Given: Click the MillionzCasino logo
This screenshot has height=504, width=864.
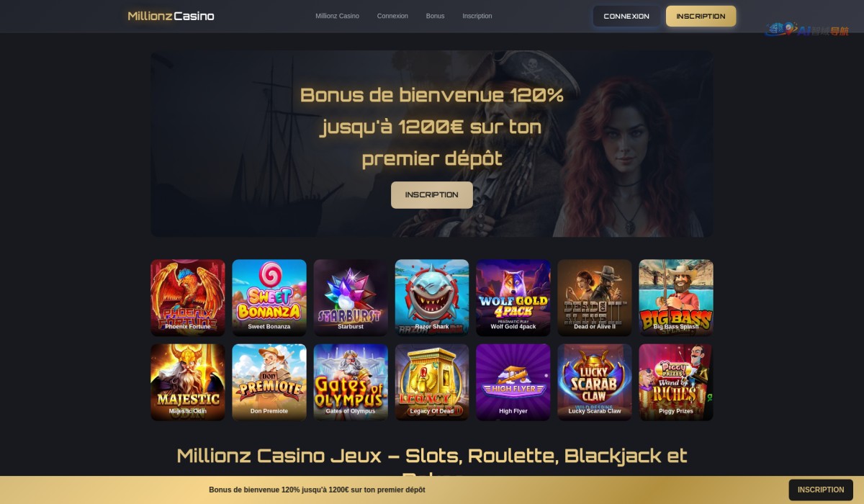Looking at the screenshot, I should point(171,16).
